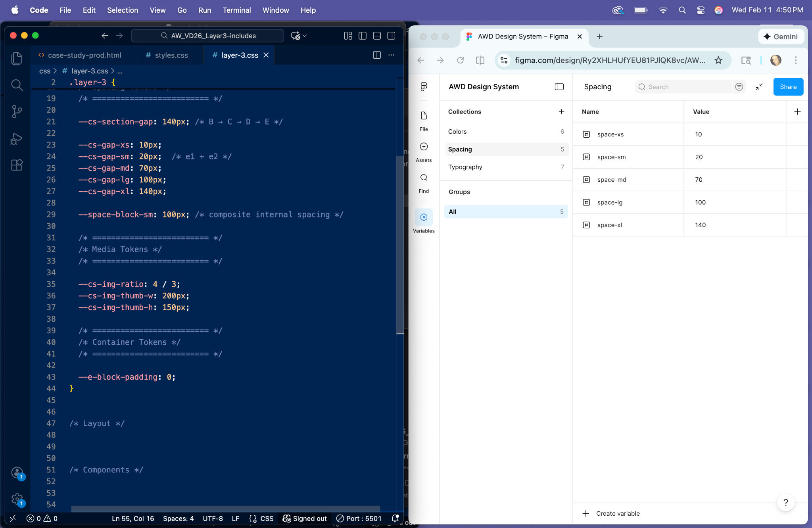Image resolution: width=812 pixels, height=528 pixels.
Task: Toggle the bottom panel in VS Code
Action: (x=376, y=35)
